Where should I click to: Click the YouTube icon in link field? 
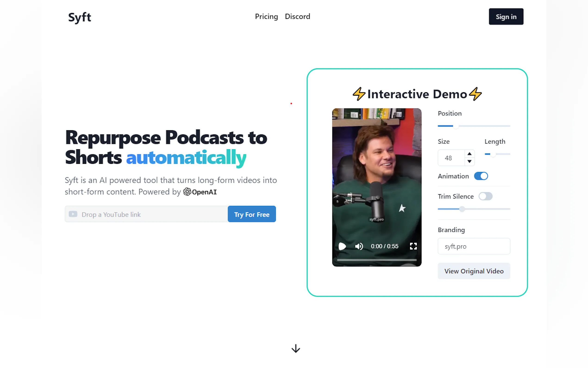click(x=73, y=214)
